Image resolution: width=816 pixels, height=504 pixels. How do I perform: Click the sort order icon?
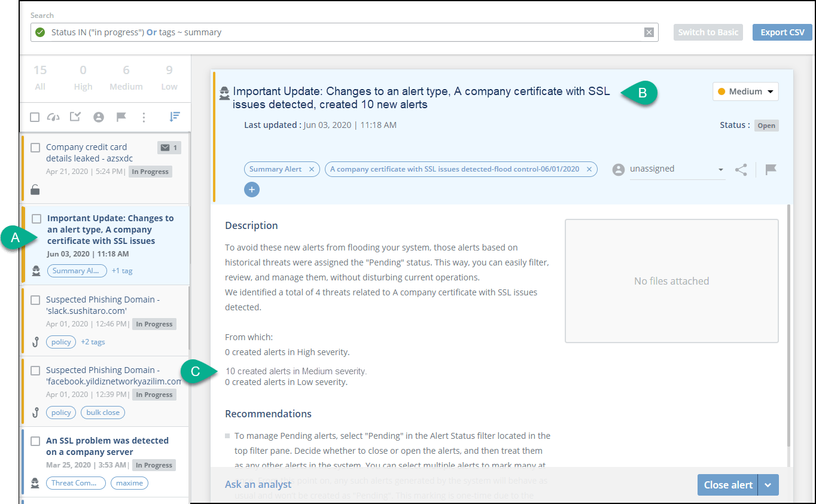pos(175,117)
